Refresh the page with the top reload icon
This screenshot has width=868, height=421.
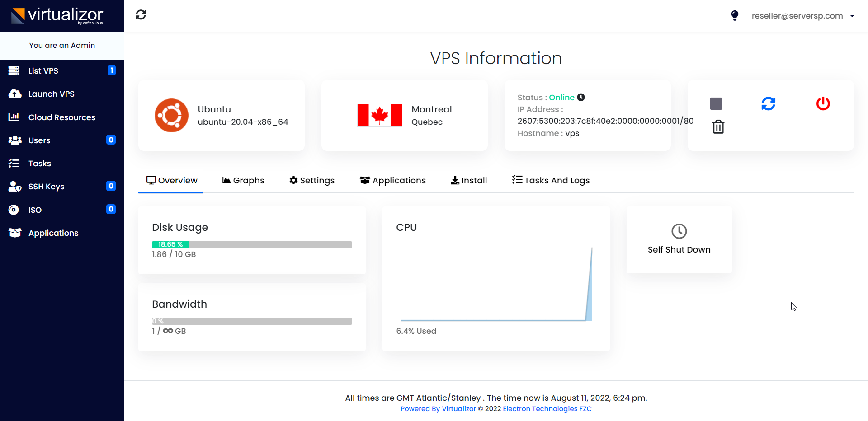tap(141, 15)
